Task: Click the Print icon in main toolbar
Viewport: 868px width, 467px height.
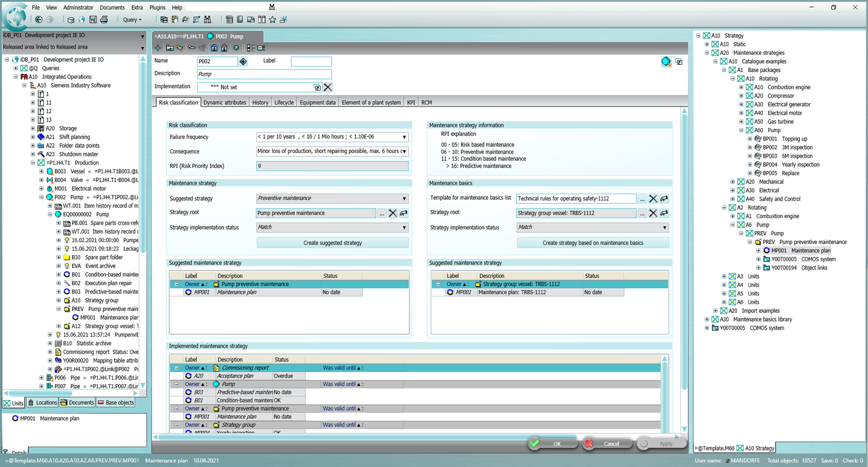Action: 104,20
